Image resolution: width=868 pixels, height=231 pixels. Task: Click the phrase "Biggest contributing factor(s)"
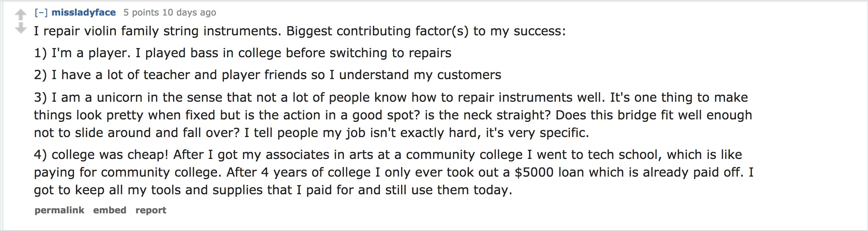click(377, 31)
